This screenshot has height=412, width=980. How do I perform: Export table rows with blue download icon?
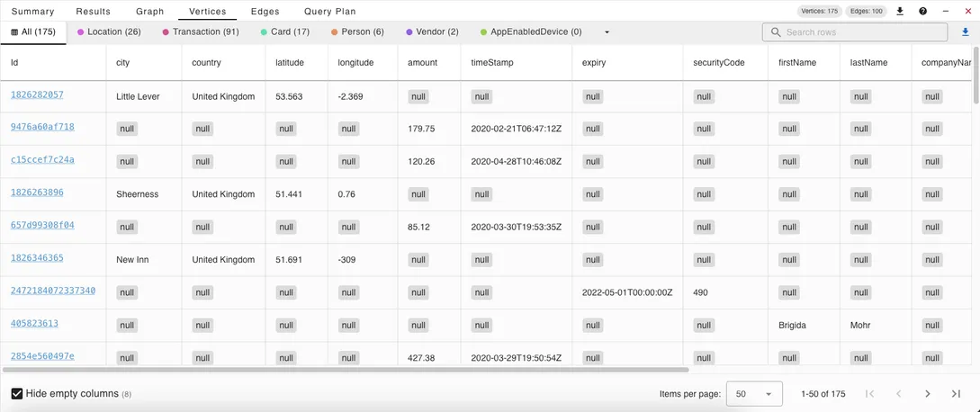tap(965, 31)
